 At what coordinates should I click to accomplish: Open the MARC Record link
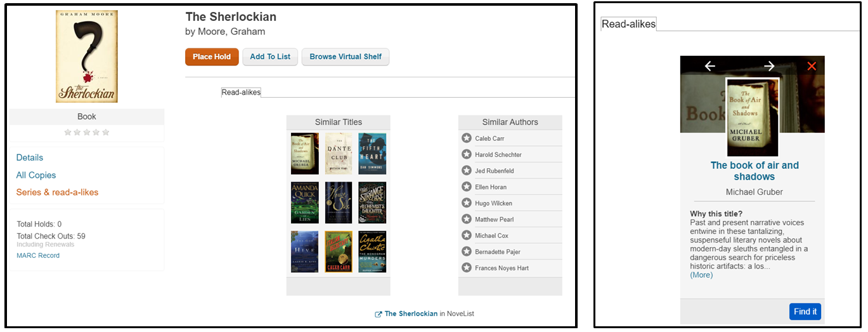click(38, 256)
